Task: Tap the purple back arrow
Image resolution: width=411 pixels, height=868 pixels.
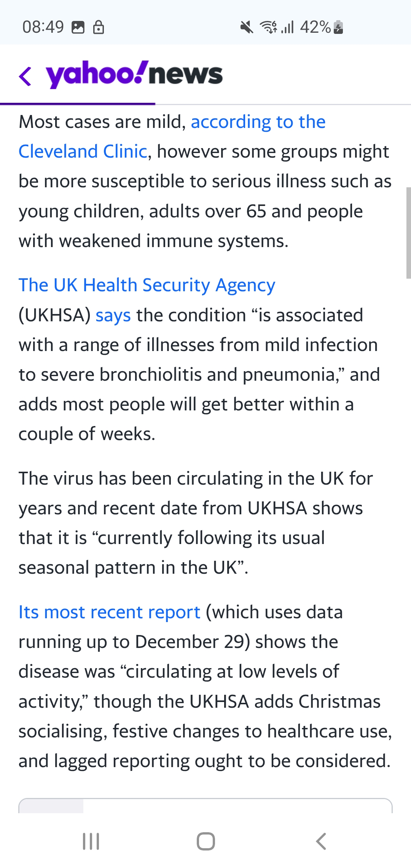Action: (x=25, y=76)
